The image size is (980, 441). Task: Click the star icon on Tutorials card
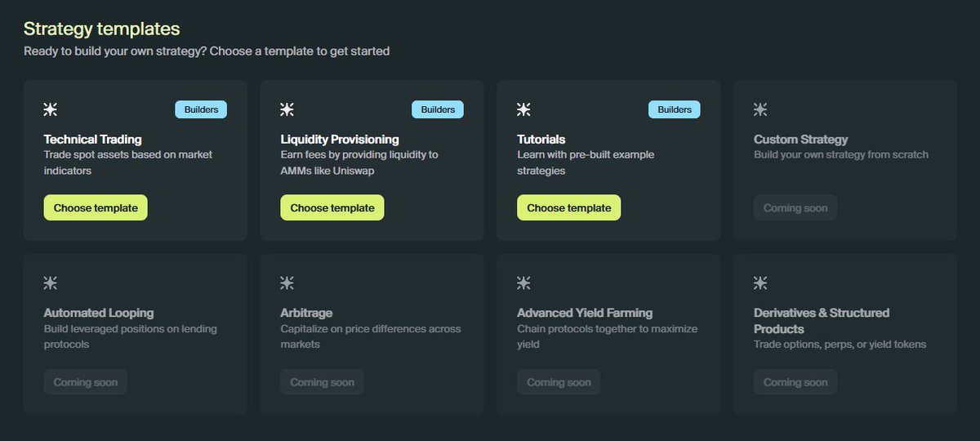pos(524,109)
